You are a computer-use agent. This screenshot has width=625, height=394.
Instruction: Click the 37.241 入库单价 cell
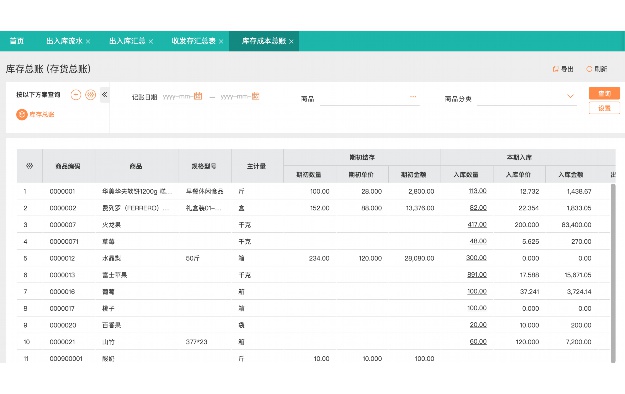click(530, 292)
